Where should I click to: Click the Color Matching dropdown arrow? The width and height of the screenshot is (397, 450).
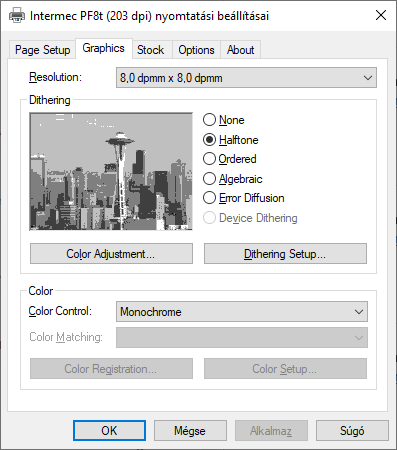(359, 338)
